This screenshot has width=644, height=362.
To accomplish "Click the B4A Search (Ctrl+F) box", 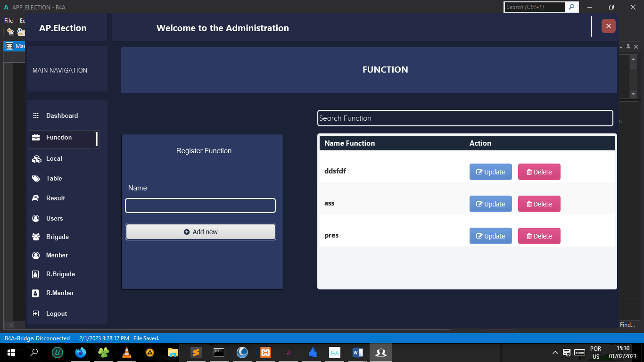I will click(535, 7).
